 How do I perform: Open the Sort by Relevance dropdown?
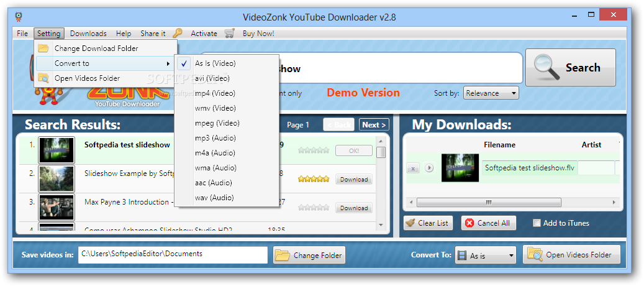(491, 93)
